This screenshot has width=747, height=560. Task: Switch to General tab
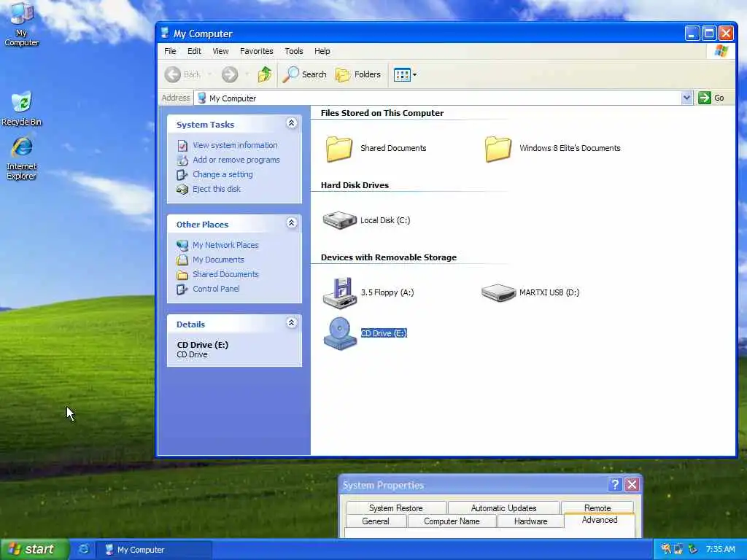coord(376,521)
